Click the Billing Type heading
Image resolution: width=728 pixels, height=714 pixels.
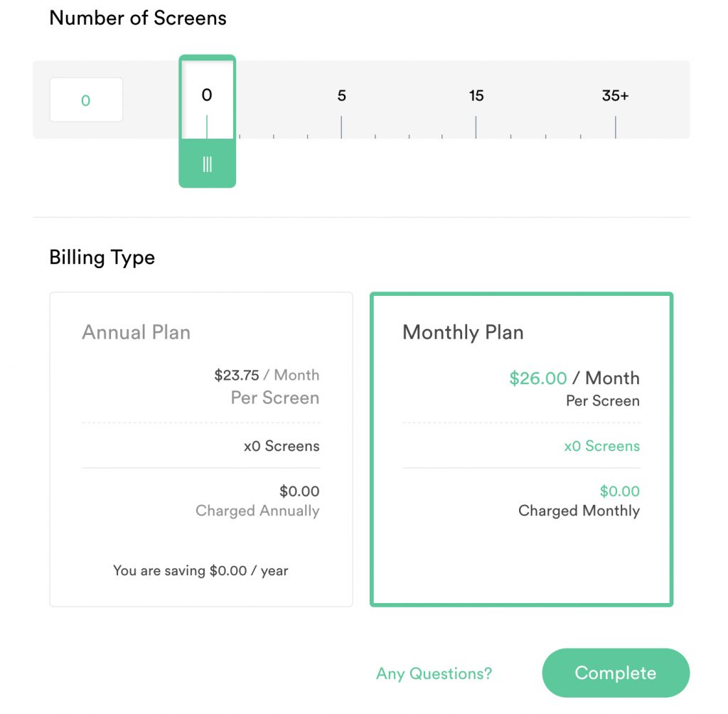pos(102,257)
